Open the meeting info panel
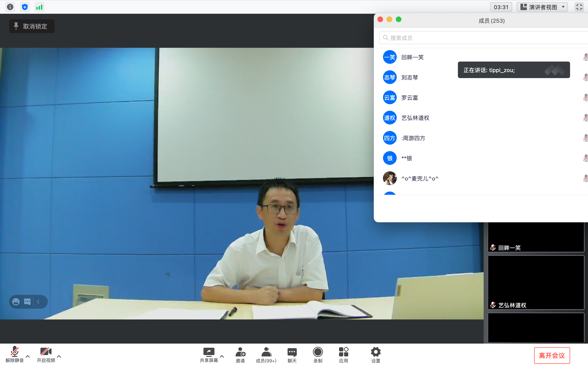Screen dimensions: 588x367 point(10,7)
